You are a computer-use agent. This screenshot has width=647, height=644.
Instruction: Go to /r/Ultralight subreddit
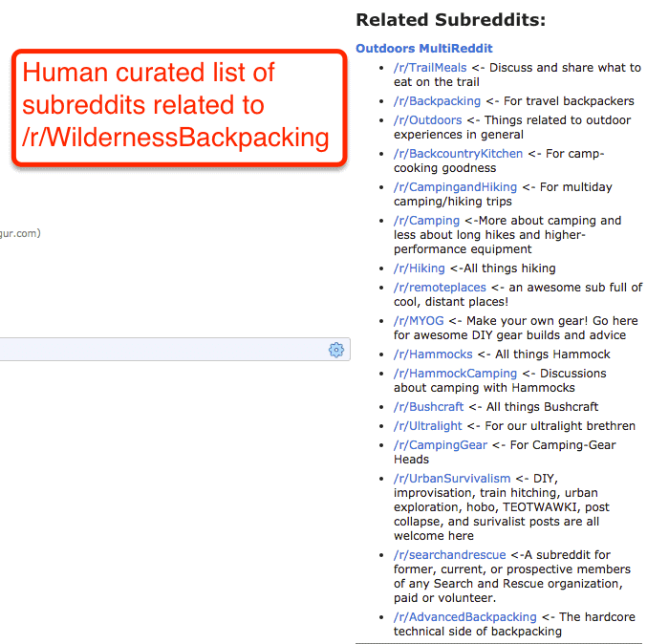(x=427, y=426)
